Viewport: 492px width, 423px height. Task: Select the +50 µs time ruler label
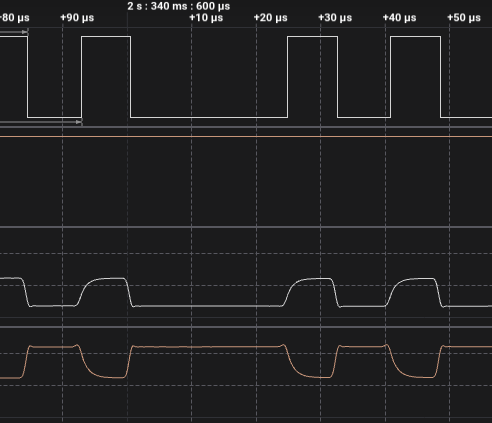[x=464, y=18]
